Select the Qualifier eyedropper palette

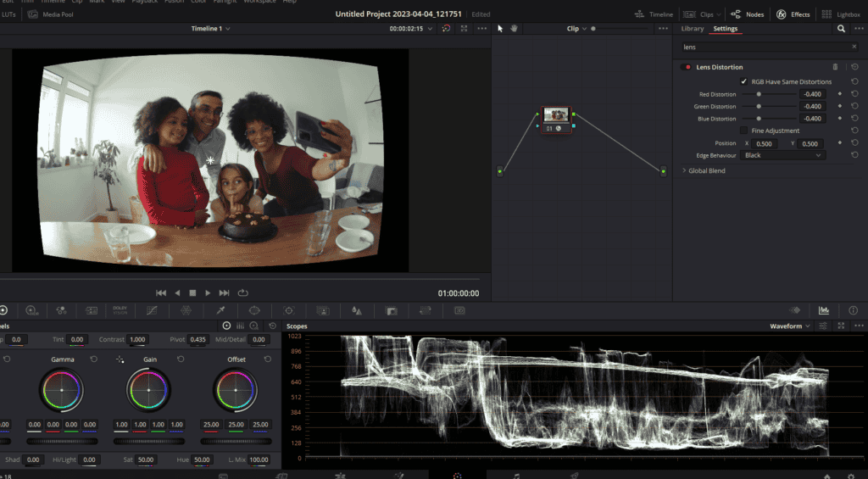pyautogui.click(x=220, y=310)
